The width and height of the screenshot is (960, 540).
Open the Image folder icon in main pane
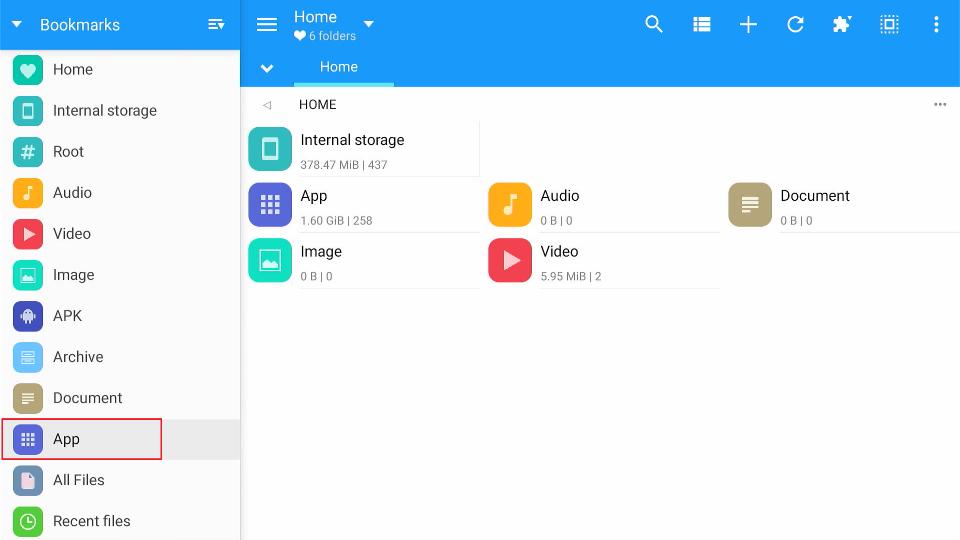[x=270, y=260]
